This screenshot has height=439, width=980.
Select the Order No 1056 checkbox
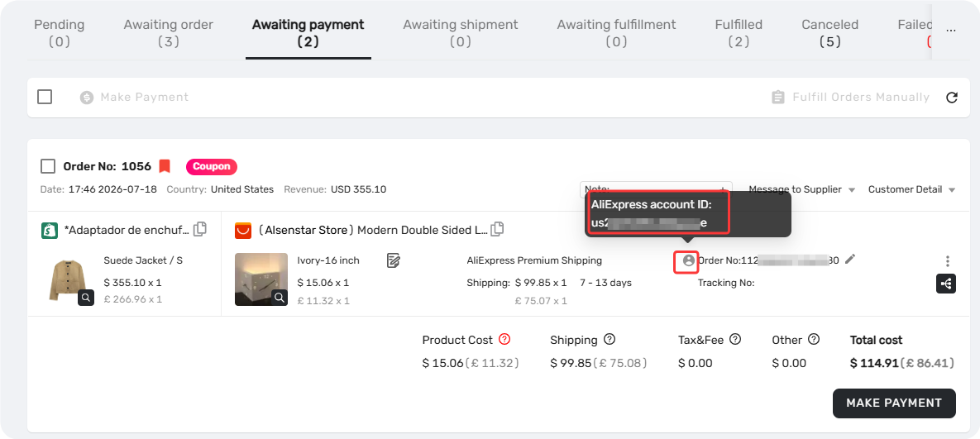coord(47,167)
